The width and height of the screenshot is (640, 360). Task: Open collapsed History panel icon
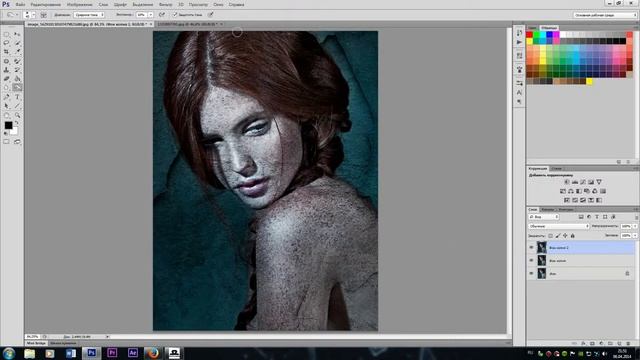point(519,33)
